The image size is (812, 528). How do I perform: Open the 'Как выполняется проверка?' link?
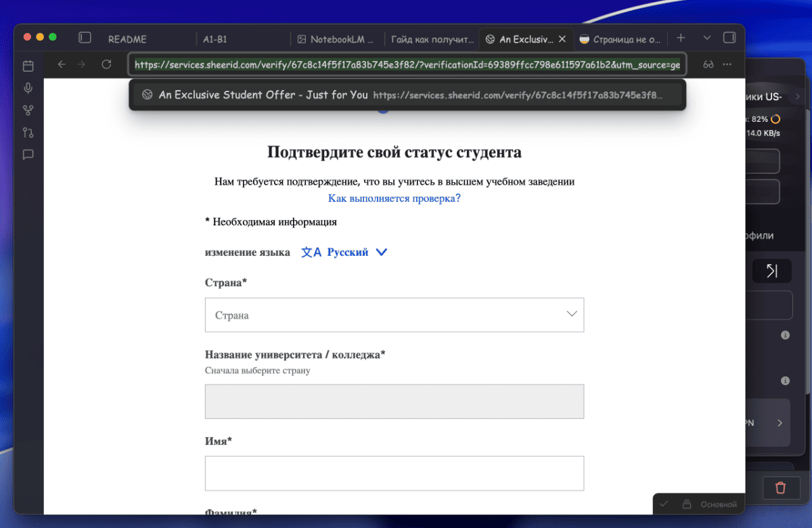pos(394,198)
